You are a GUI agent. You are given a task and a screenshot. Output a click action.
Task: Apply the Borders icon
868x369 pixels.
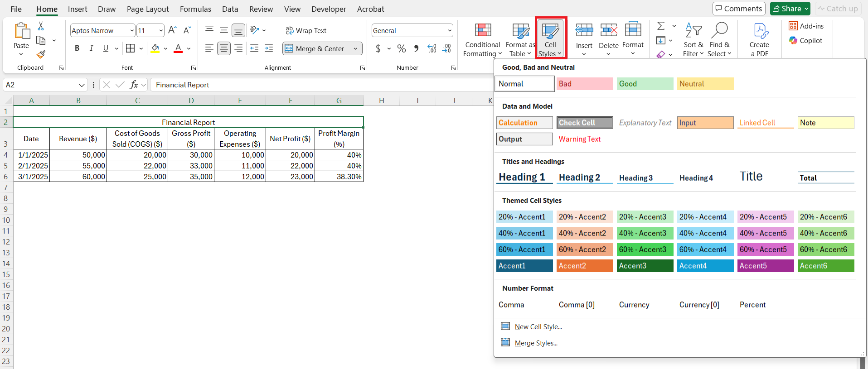(x=131, y=48)
